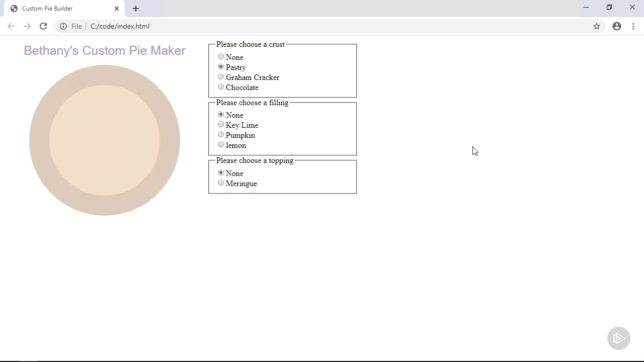Screen dimensions: 644x362
Task: Select None for the crust
Action: tap(221, 57)
